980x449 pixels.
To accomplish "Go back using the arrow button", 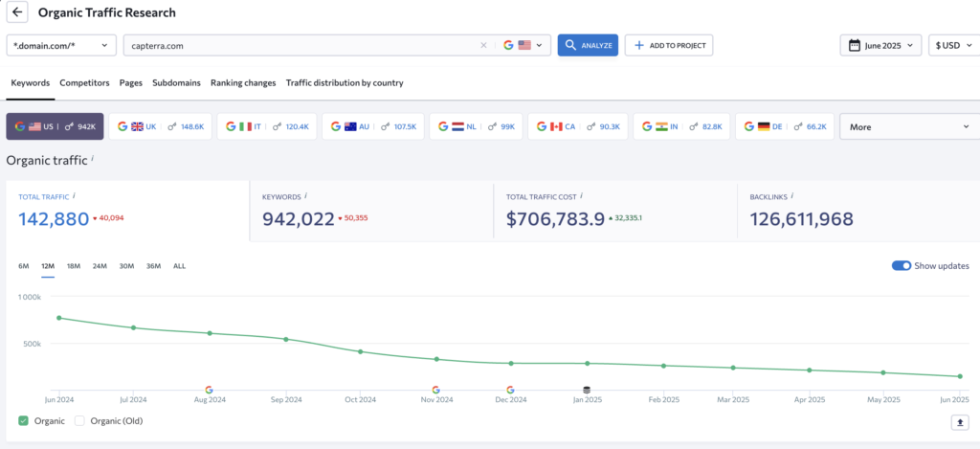I will coord(17,12).
